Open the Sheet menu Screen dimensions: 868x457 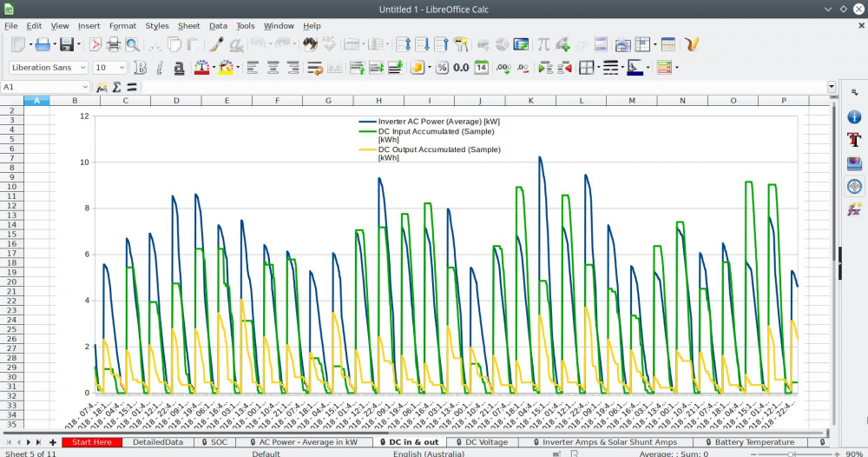188,26
